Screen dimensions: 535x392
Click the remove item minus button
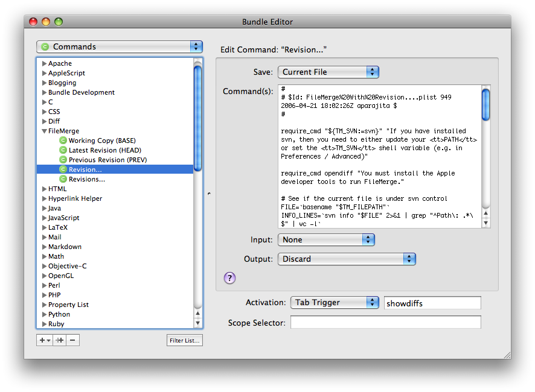(x=73, y=340)
